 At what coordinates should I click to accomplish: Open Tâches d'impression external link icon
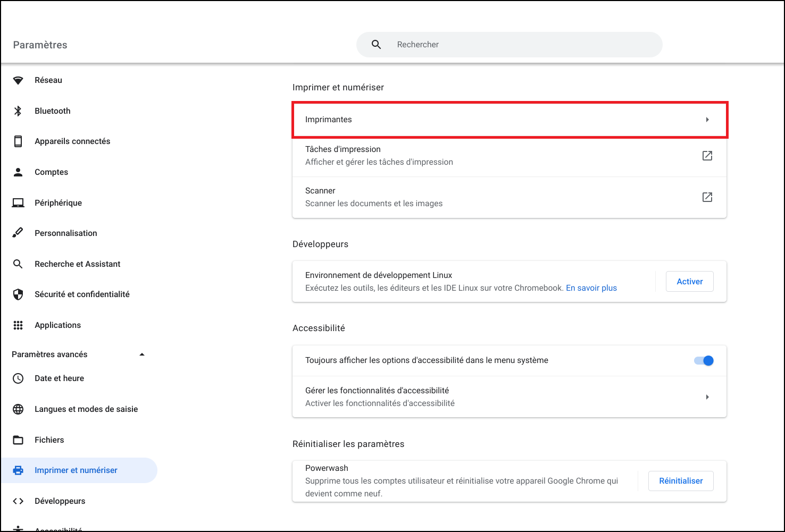(x=707, y=156)
